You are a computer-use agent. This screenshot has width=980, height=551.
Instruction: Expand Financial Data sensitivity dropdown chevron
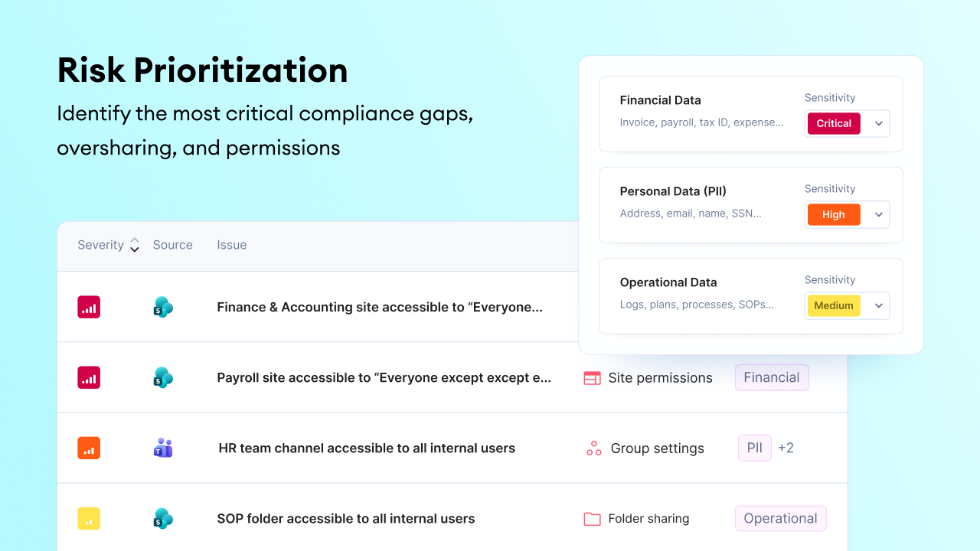point(879,123)
